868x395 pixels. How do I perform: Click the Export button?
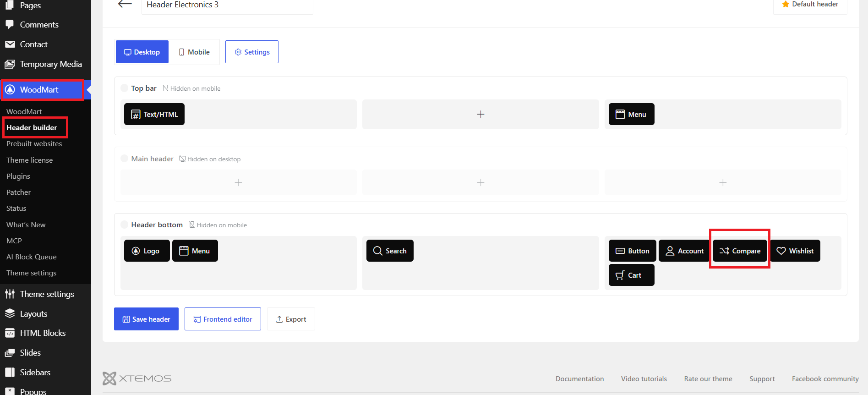click(291, 319)
